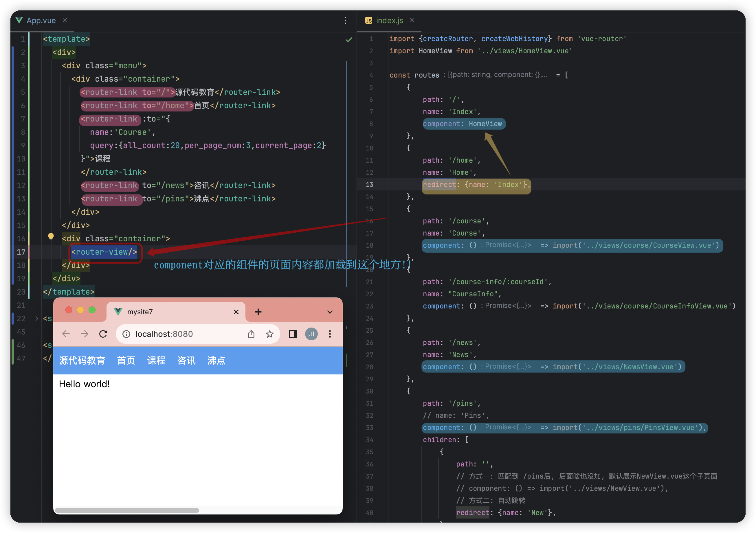The image size is (756, 533).
Task: Click the browser horizontal scrollbar
Action: point(127,510)
